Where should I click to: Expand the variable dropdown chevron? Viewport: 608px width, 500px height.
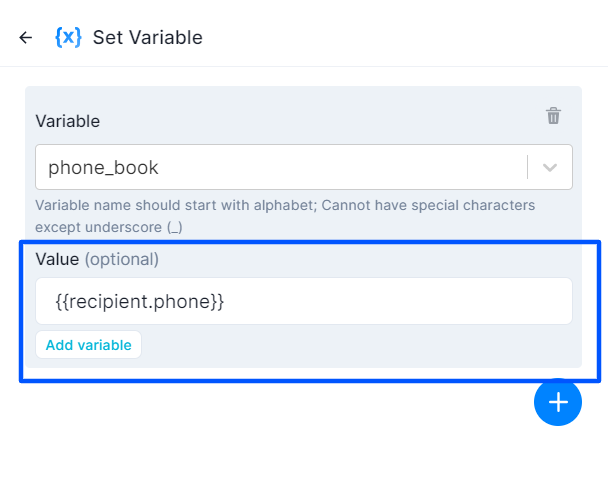550,168
